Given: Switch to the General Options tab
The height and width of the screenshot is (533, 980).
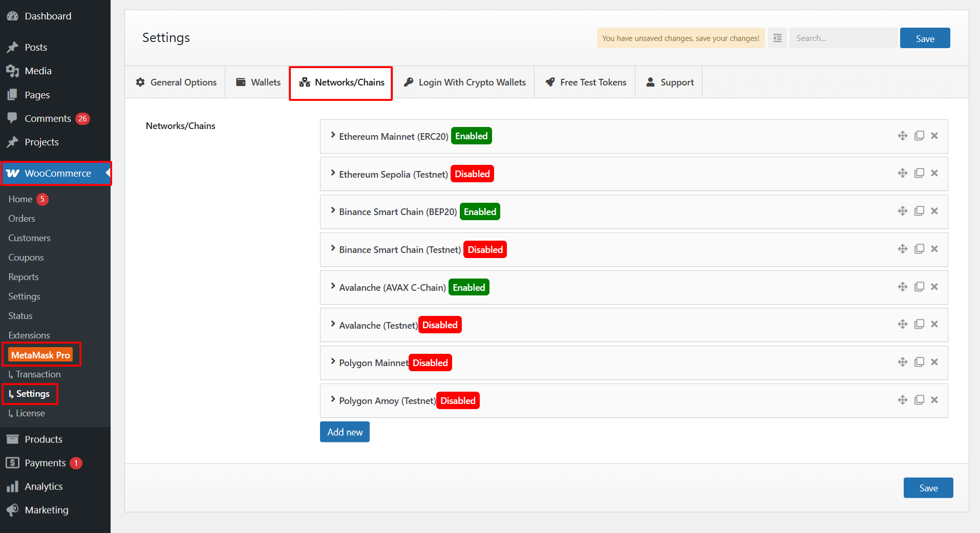Looking at the screenshot, I should [x=176, y=82].
